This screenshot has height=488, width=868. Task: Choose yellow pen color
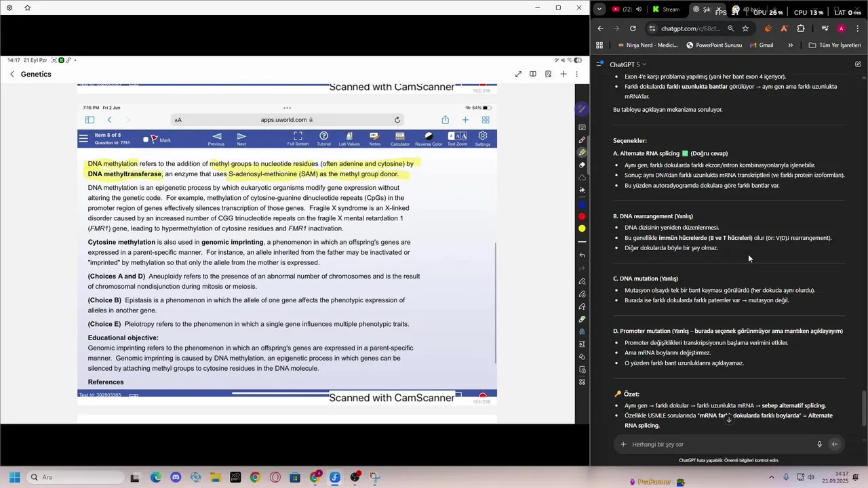click(582, 228)
